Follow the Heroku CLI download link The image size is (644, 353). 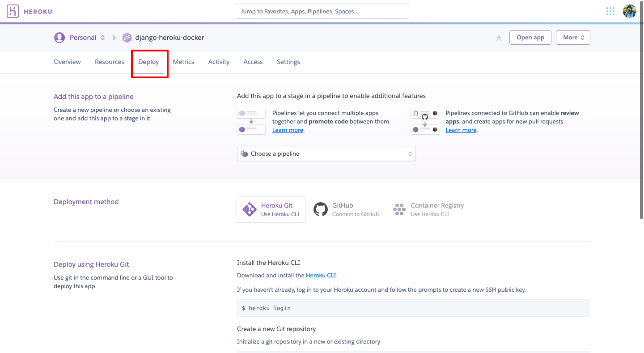pyautogui.click(x=321, y=276)
